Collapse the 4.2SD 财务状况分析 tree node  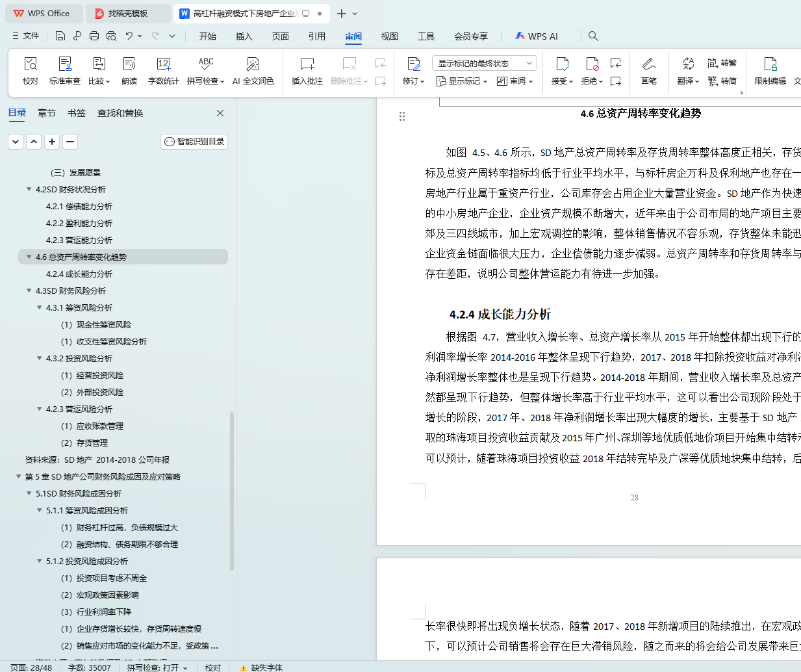(x=29, y=189)
